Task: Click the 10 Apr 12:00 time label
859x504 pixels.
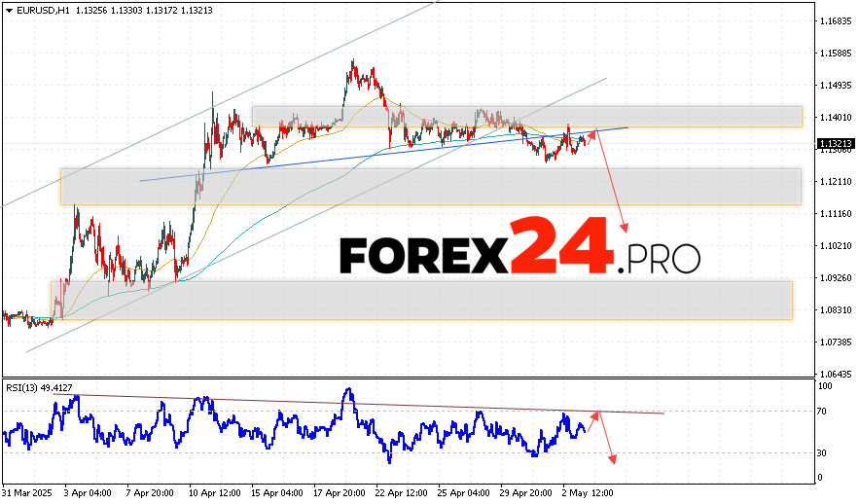Action: point(215,493)
